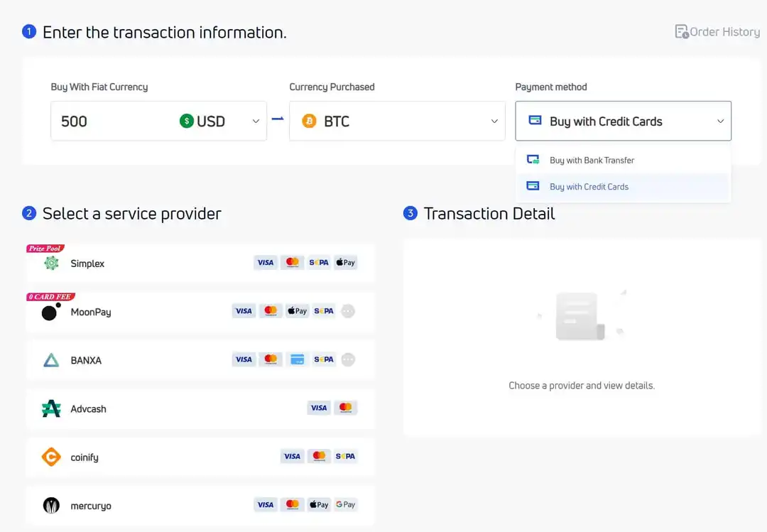
Task: Click the SEPA badge on coinify row
Action: (346, 456)
